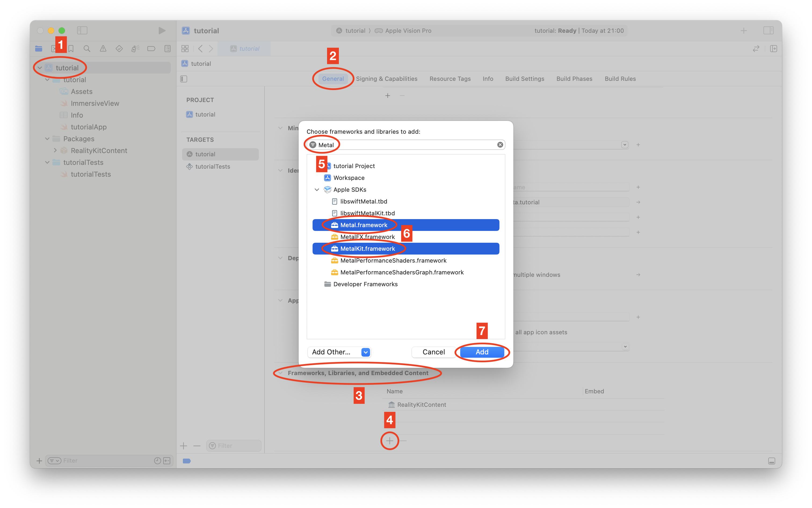This screenshot has width=812, height=508.
Task: Click the plus under Frameworks list
Action: point(389,440)
